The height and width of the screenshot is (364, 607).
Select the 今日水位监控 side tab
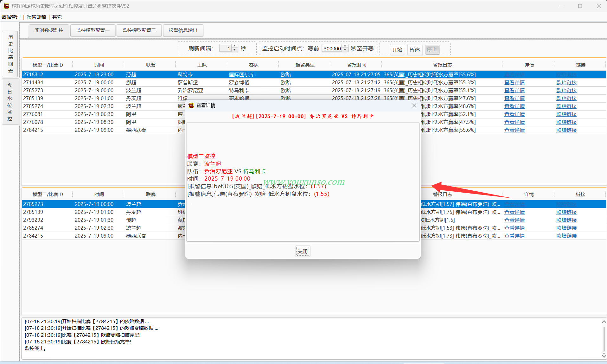coord(10,102)
